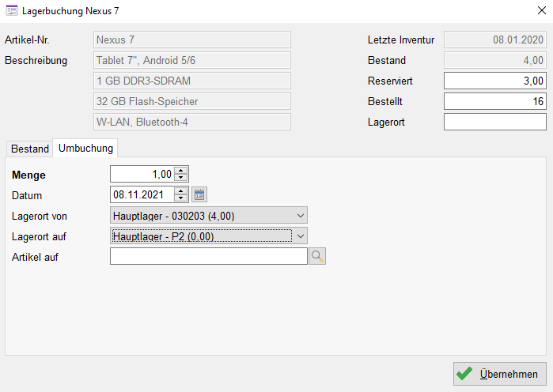The height and width of the screenshot is (392, 553).
Task: Click into the Artikel auf input field
Action: [x=209, y=256]
